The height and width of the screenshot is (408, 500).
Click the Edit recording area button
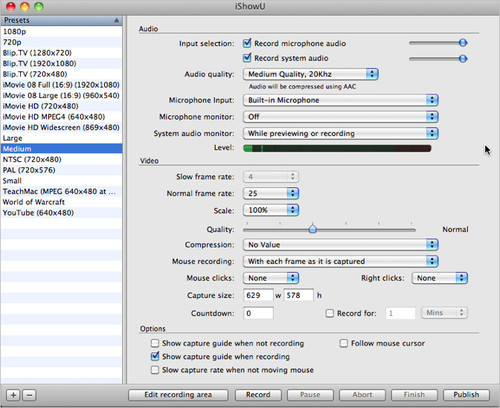[178, 395]
